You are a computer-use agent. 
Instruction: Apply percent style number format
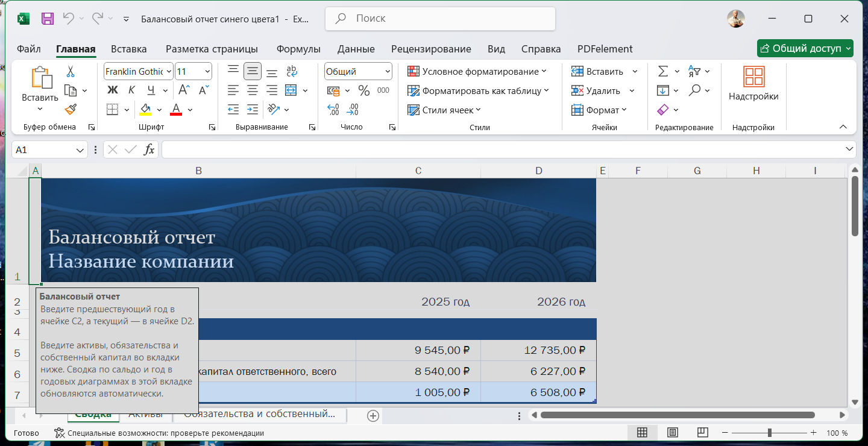click(x=364, y=90)
